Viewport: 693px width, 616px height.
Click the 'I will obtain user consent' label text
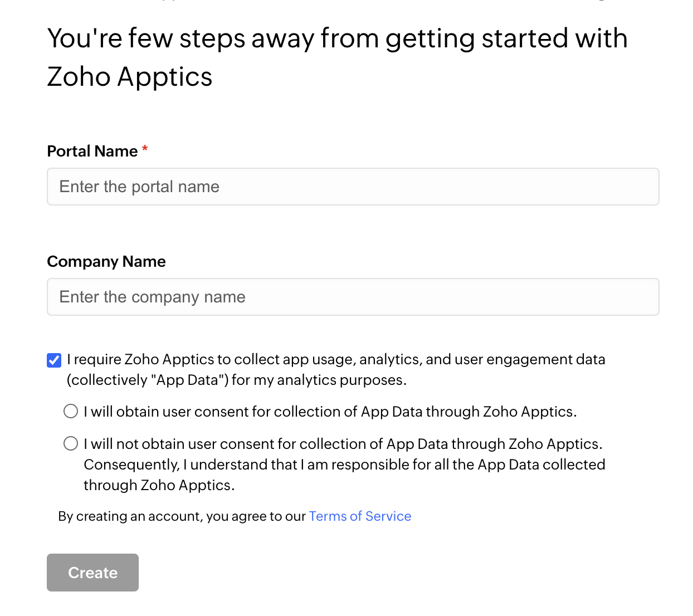pos(330,412)
